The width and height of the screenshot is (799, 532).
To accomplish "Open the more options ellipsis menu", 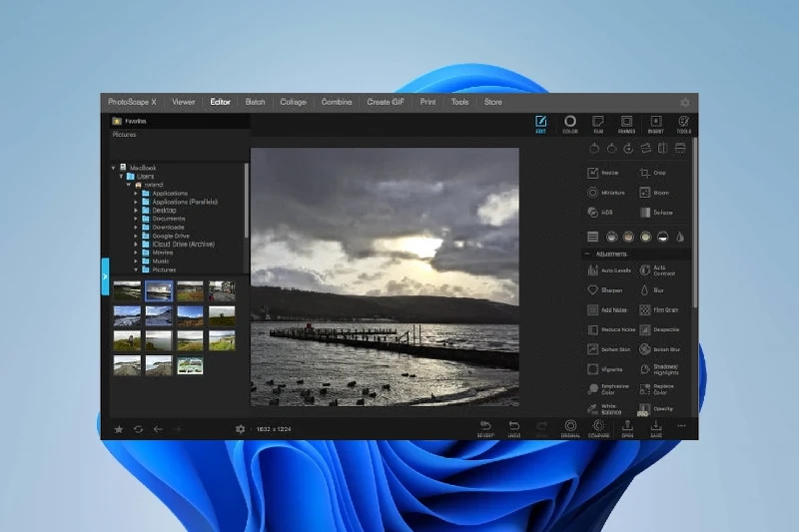I will click(x=681, y=426).
